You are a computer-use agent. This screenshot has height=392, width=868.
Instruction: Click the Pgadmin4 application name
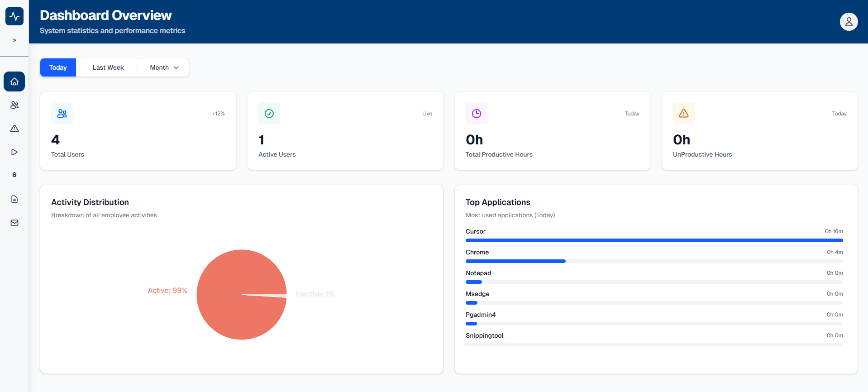pyautogui.click(x=481, y=315)
